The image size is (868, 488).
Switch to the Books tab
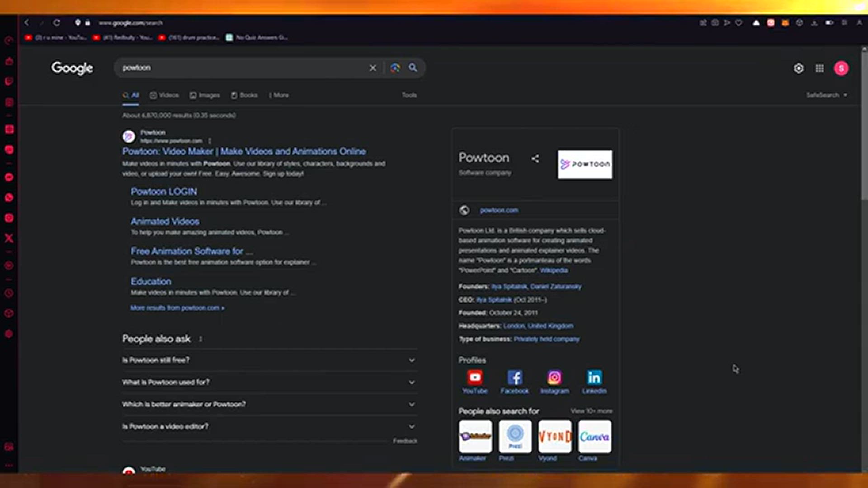[x=244, y=95]
